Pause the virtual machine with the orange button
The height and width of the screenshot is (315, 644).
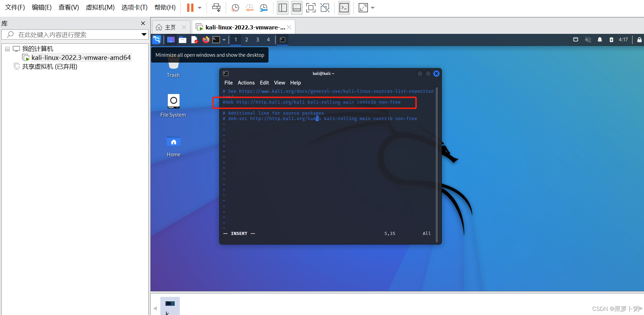click(190, 8)
